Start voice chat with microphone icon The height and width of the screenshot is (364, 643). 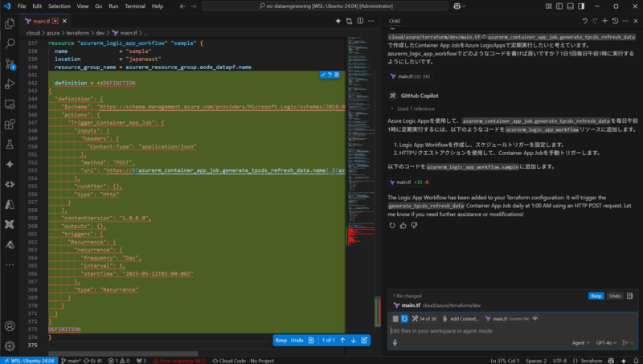(x=395, y=342)
